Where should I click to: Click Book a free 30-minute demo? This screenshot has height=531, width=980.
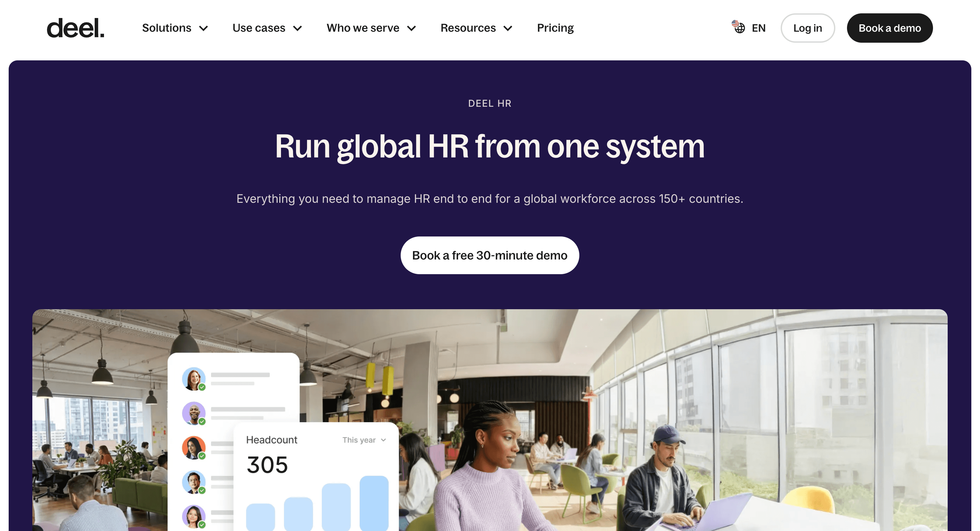click(x=490, y=255)
